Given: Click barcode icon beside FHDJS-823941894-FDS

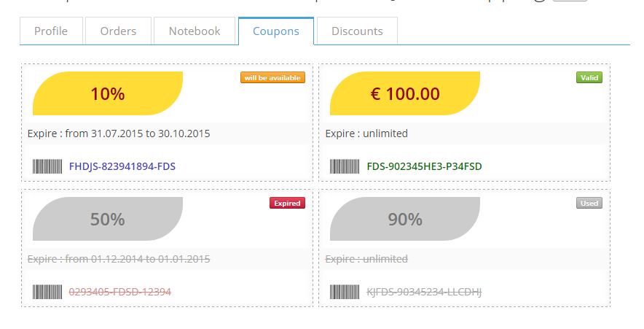Looking at the screenshot, I should coord(47,166).
